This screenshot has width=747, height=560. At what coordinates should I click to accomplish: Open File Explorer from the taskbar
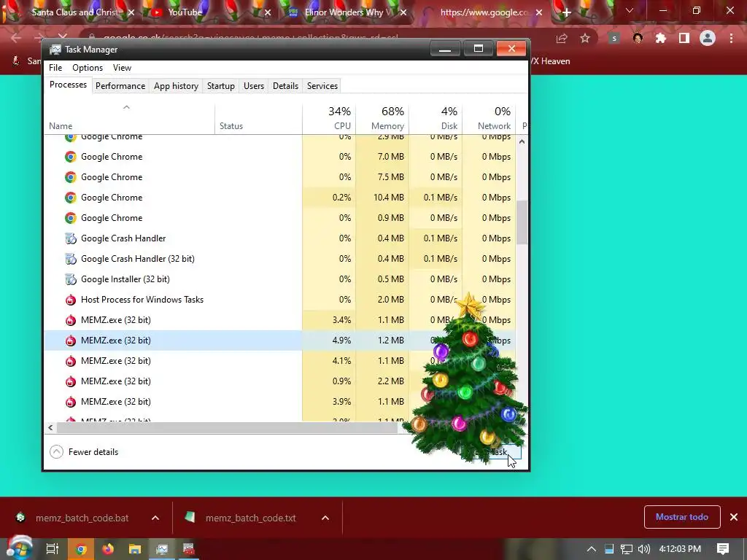135,549
